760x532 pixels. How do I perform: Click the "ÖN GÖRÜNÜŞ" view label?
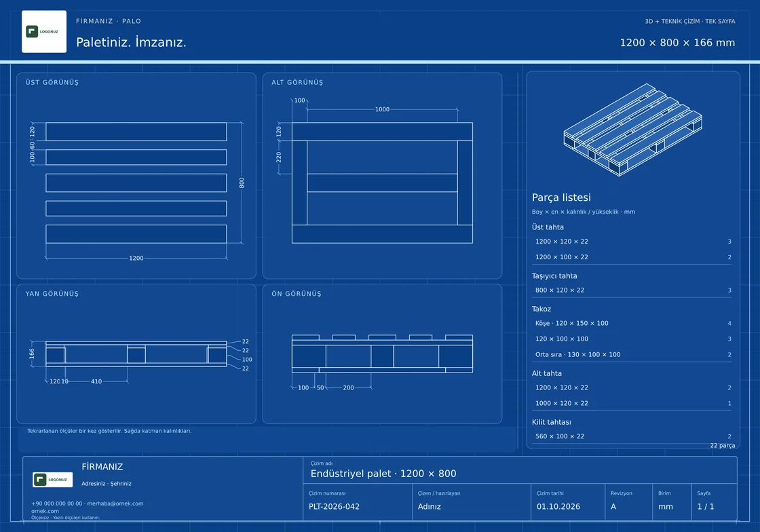click(x=296, y=294)
